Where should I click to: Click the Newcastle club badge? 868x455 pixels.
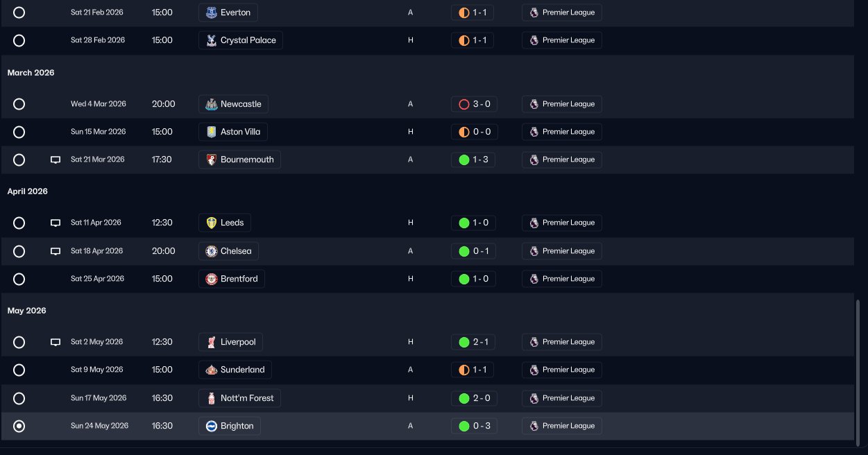(x=212, y=104)
